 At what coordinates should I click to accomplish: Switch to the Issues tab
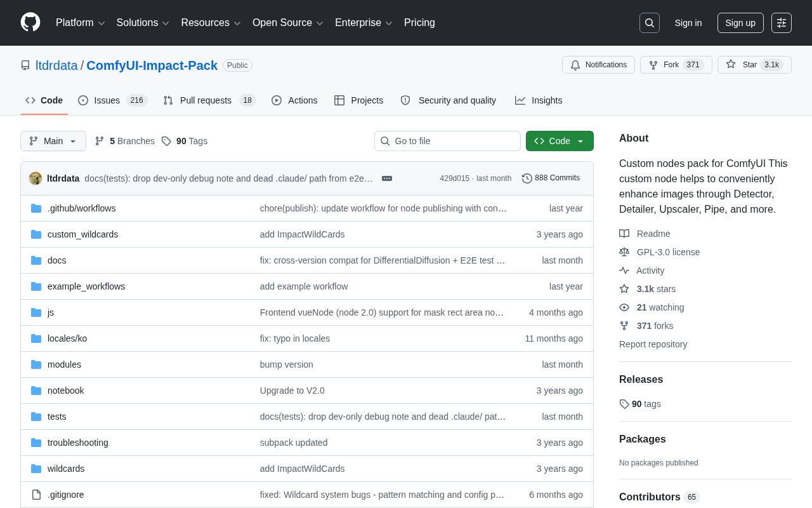pyautogui.click(x=113, y=100)
